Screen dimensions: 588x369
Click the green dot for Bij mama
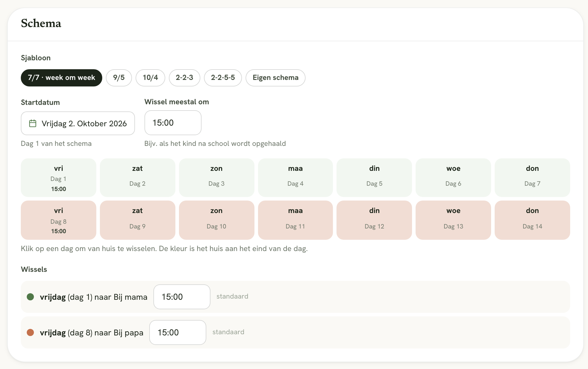click(x=30, y=297)
